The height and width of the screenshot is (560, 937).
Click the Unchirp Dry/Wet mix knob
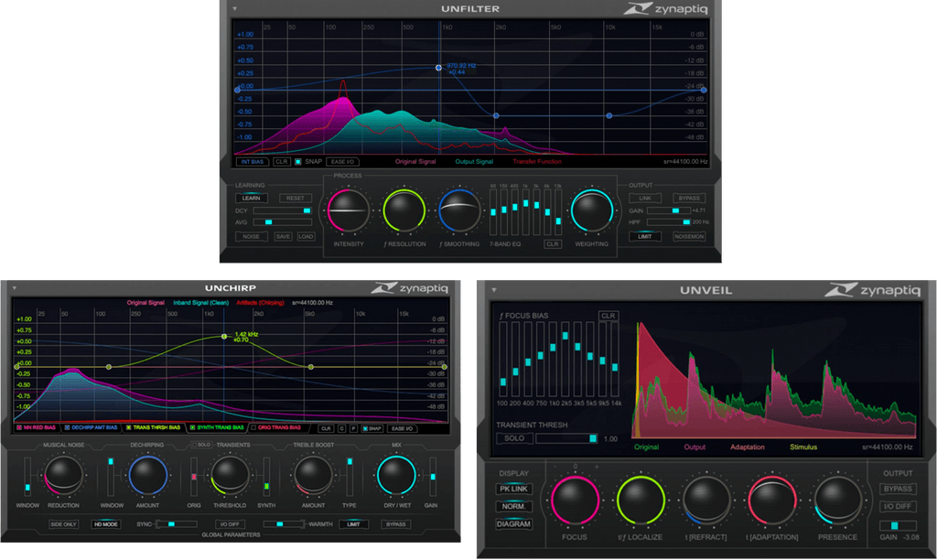[395, 476]
